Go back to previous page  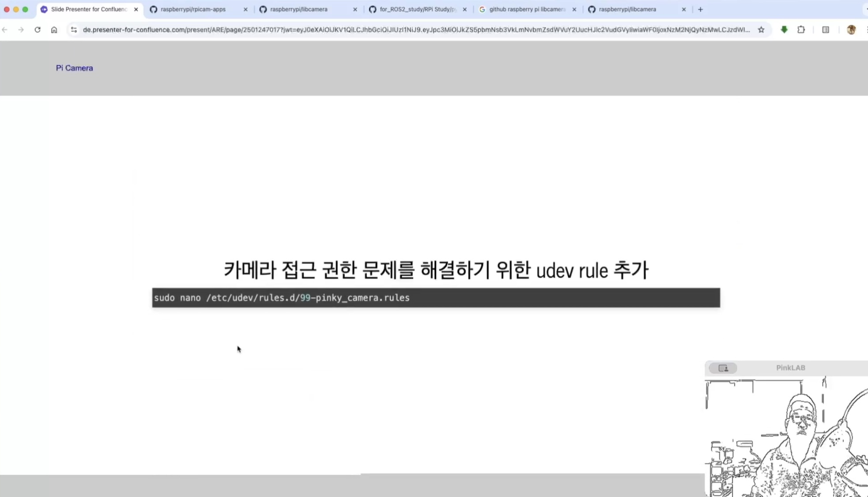[5, 30]
